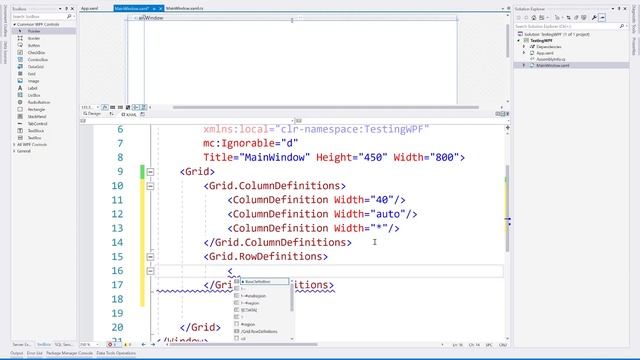Switch to the MainWindow.xaml.cs tab
The width and height of the screenshot is (640, 360).
[184, 8]
